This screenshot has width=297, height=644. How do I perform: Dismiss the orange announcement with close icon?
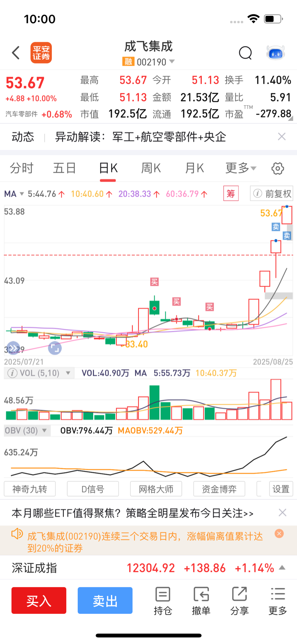279,534
